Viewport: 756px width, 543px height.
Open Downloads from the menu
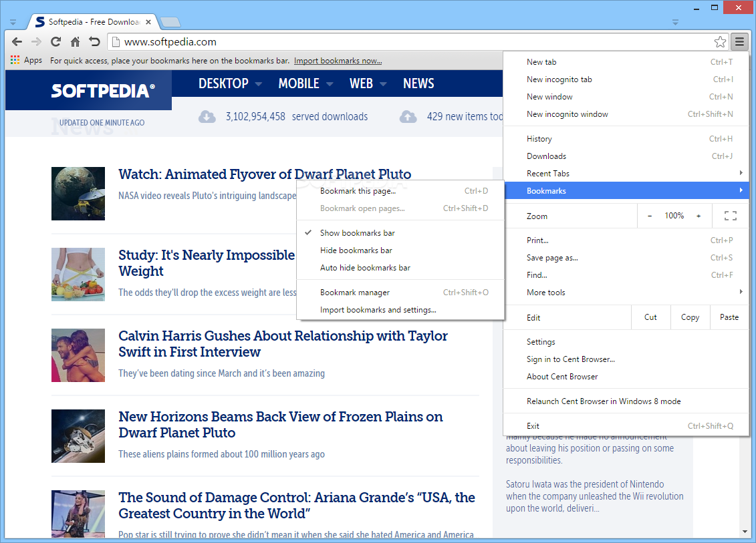tap(626, 156)
